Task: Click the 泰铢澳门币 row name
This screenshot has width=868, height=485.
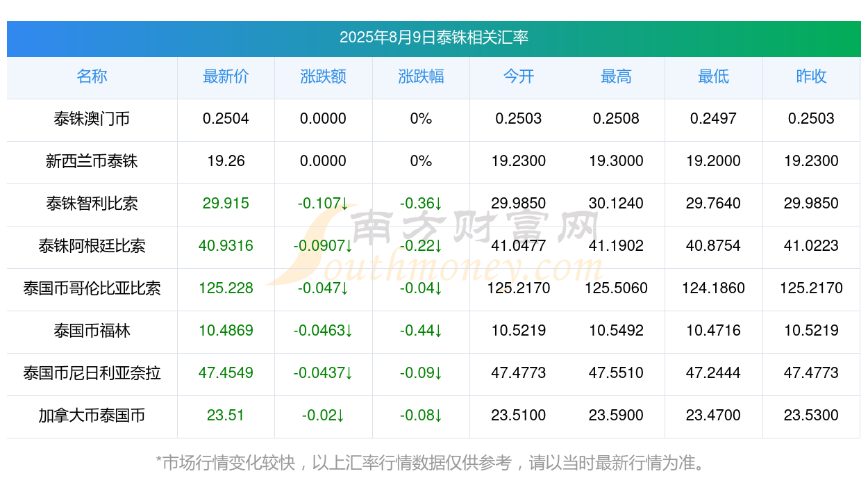Action: click(92, 119)
